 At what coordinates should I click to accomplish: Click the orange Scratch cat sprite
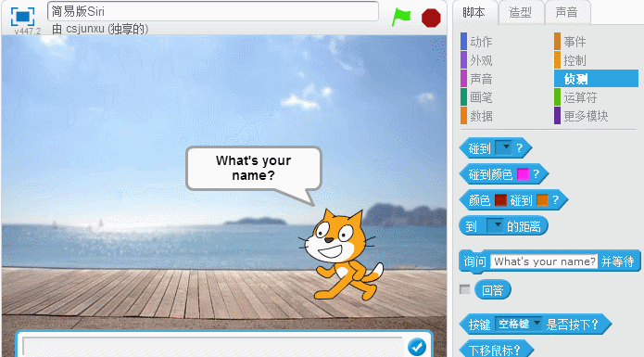click(343, 254)
